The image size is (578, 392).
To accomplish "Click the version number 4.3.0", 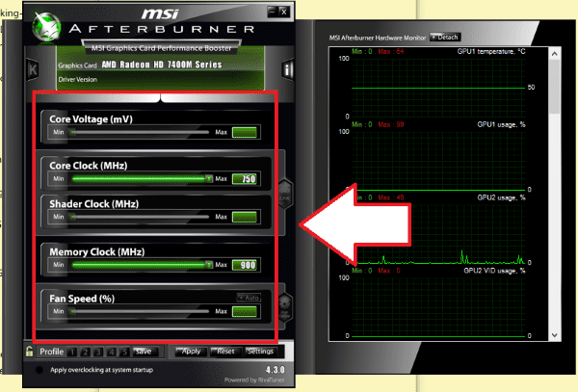I will click(x=275, y=370).
